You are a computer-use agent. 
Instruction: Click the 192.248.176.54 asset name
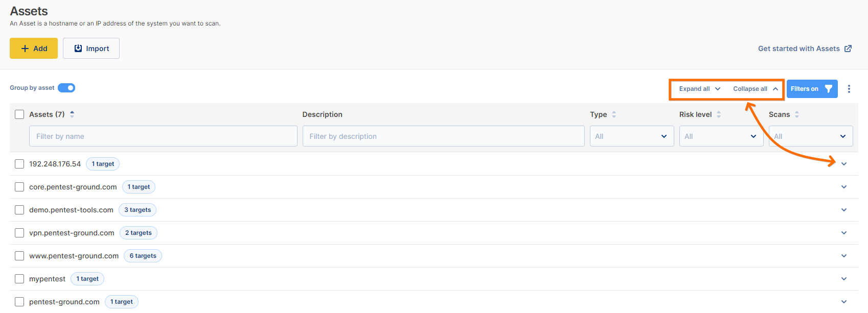55,164
